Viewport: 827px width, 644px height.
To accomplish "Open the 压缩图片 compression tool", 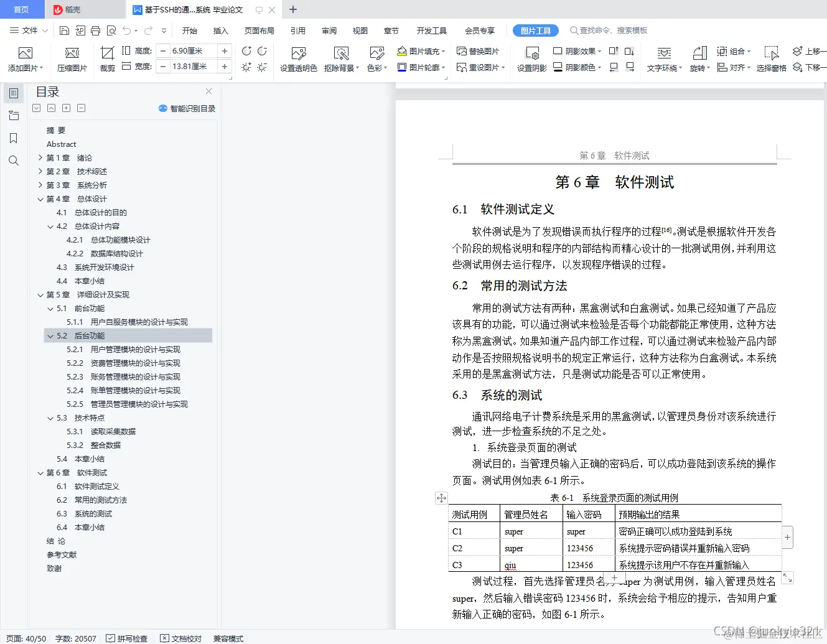I will tap(72, 59).
